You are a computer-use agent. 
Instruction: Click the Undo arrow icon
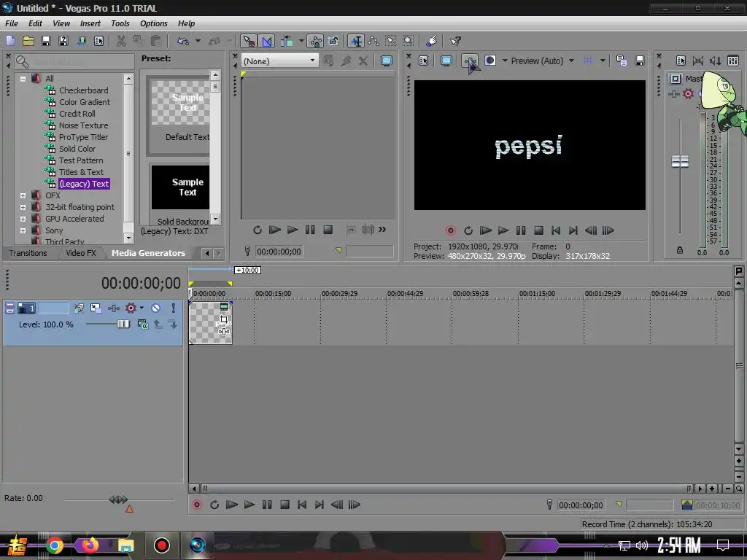183,41
